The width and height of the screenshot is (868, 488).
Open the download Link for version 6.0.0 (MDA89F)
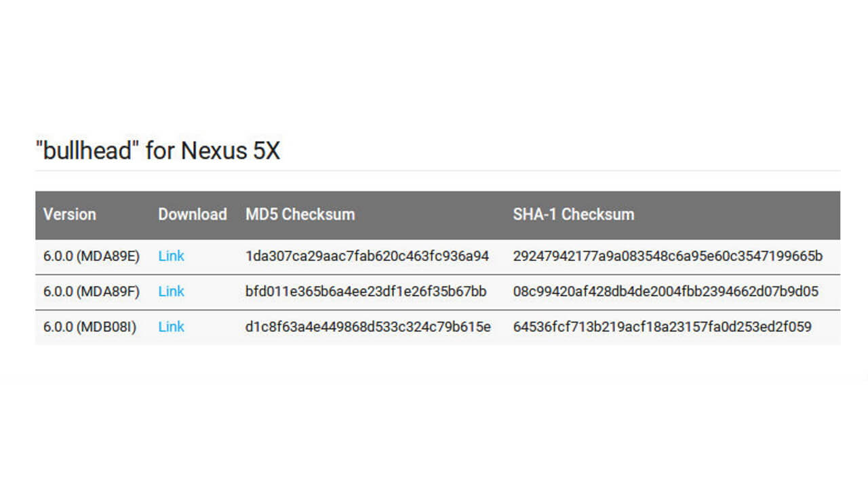click(171, 291)
